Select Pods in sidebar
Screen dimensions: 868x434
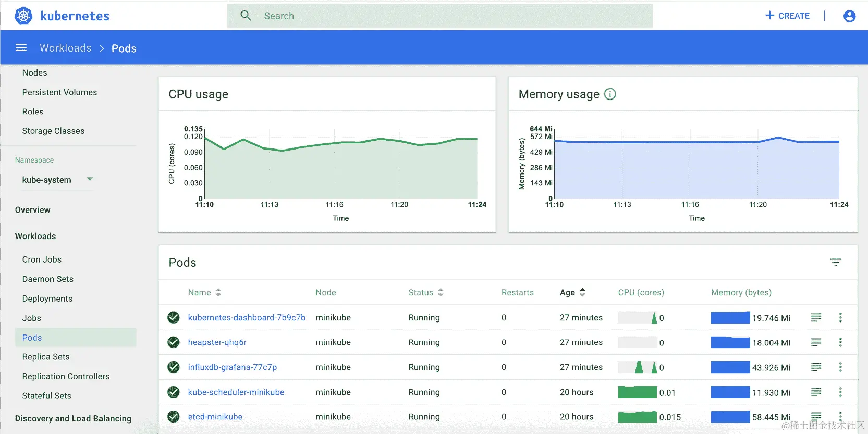click(x=76, y=338)
